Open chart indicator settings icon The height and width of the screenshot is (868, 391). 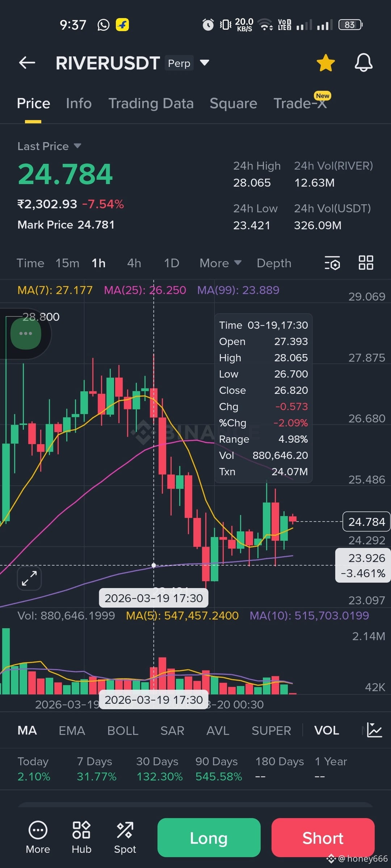click(x=332, y=263)
